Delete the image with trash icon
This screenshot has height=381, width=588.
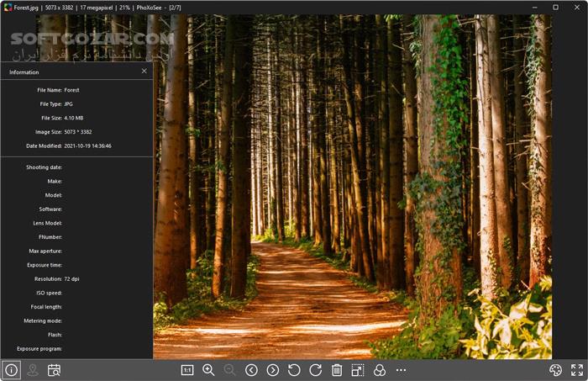coord(337,370)
